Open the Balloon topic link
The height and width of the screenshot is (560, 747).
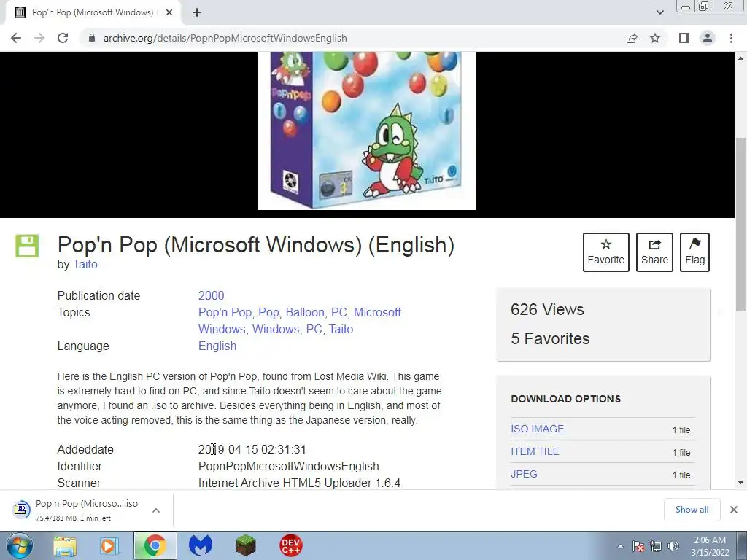[x=305, y=312]
